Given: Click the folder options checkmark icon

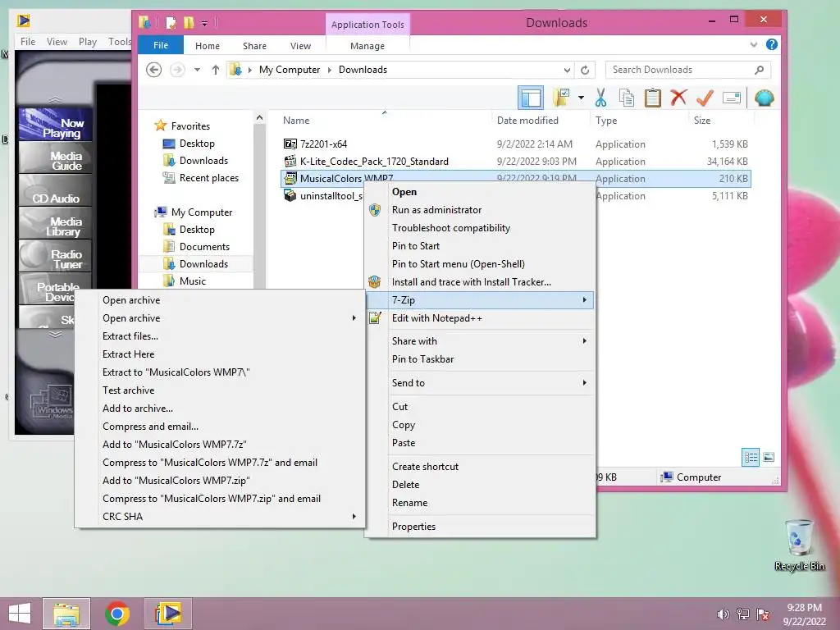Looking at the screenshot, I should [x=561, y=98].
